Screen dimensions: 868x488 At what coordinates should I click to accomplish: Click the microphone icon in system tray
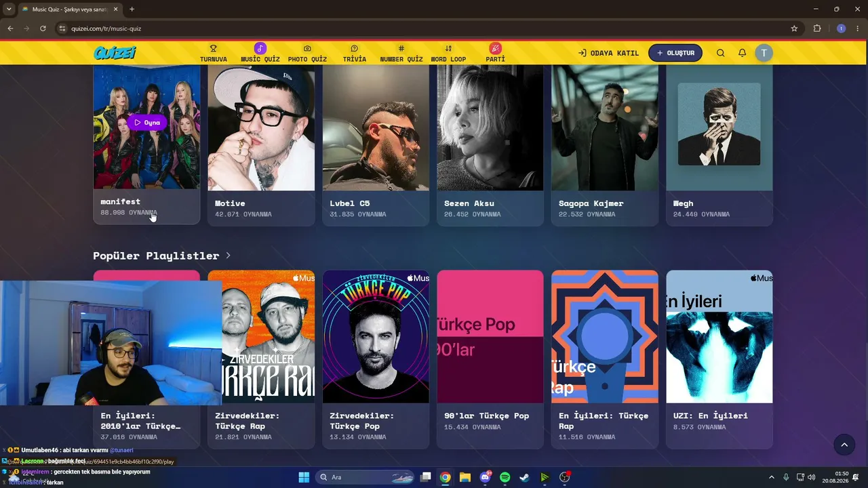(x=786, y=477)
